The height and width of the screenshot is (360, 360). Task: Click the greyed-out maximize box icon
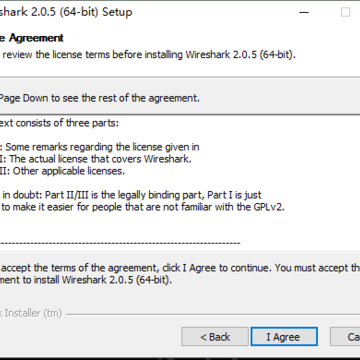tap(345, 12)
